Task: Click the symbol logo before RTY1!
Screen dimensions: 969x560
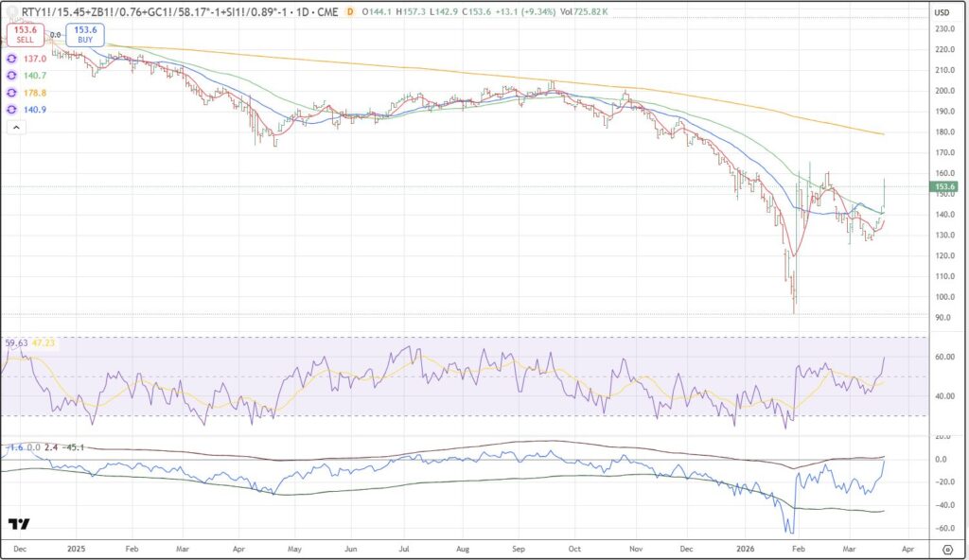Action: [13, 12]
